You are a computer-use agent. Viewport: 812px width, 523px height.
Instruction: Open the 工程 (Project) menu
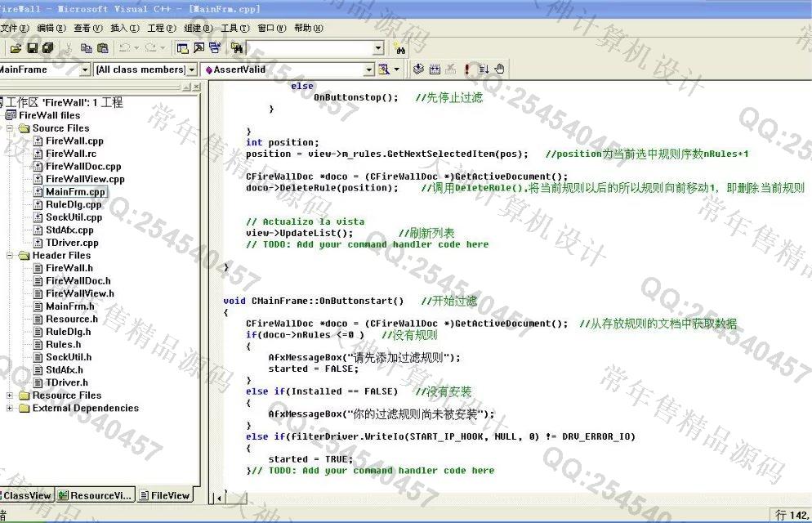(162, 28)
